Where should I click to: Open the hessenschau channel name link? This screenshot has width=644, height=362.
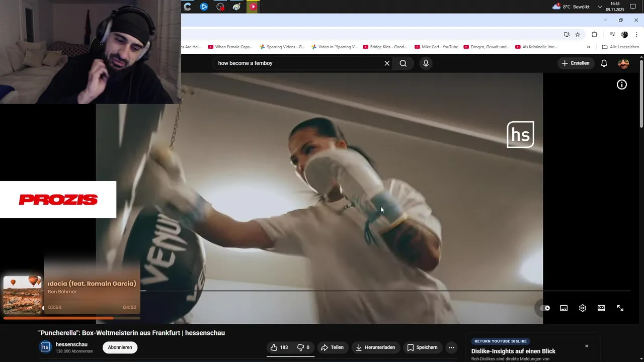coord(71,344)
